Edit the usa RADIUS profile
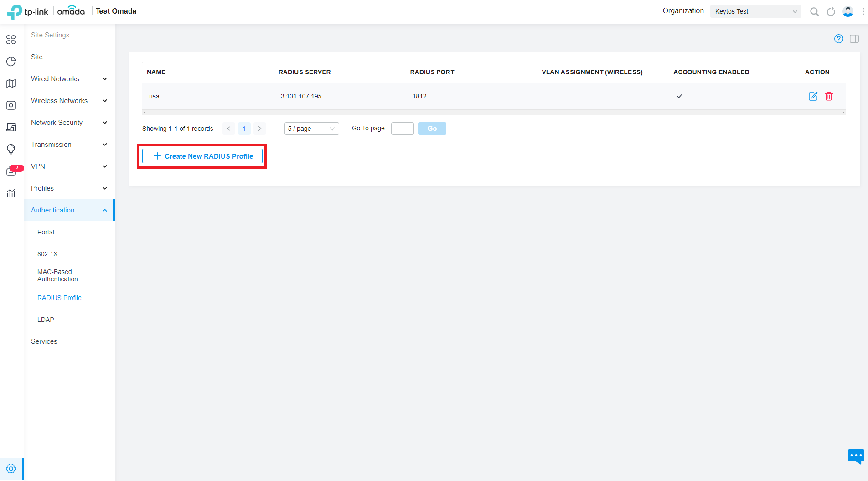The height and width of the screenshot is (481, 868). [813, 96]
